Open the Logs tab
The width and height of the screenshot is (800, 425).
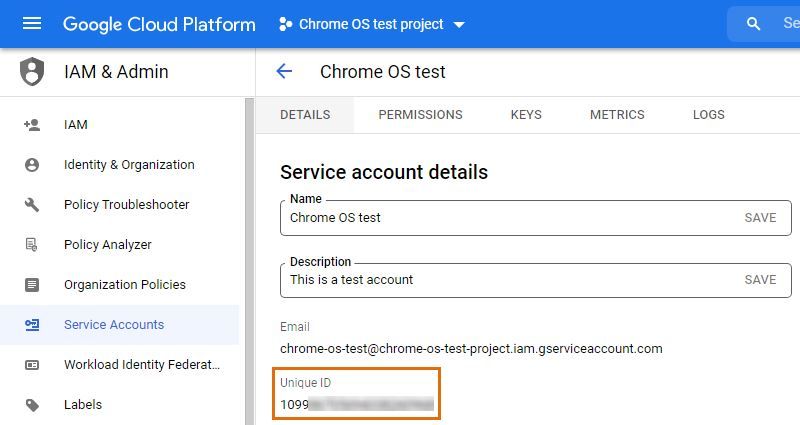point(708,115)
